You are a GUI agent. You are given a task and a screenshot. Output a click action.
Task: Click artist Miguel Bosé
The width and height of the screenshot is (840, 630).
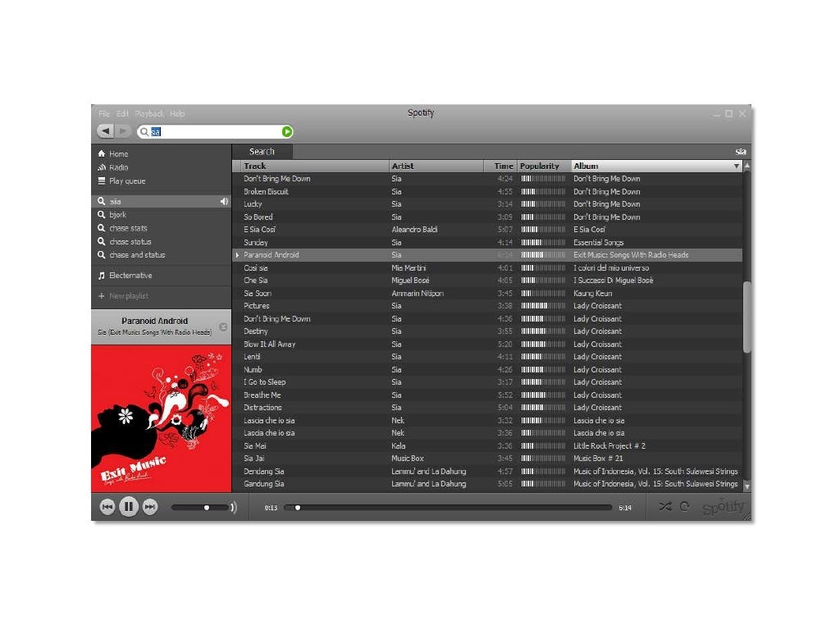(410, 281)
